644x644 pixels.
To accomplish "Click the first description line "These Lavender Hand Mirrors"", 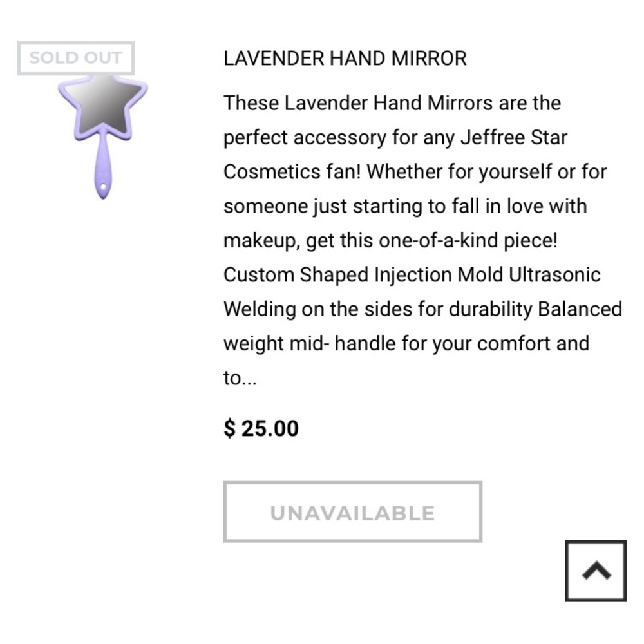I will [x=392, y=103].
